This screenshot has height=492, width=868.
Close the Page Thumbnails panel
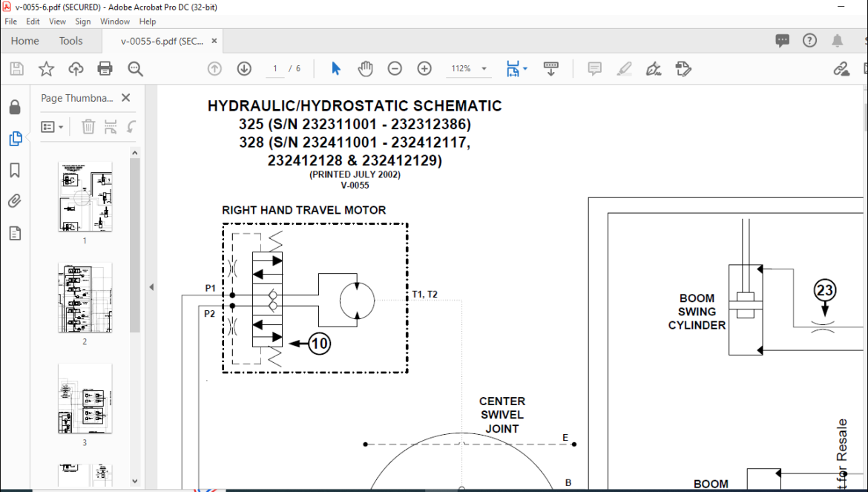pyautogui.click(x=125, y=98)
